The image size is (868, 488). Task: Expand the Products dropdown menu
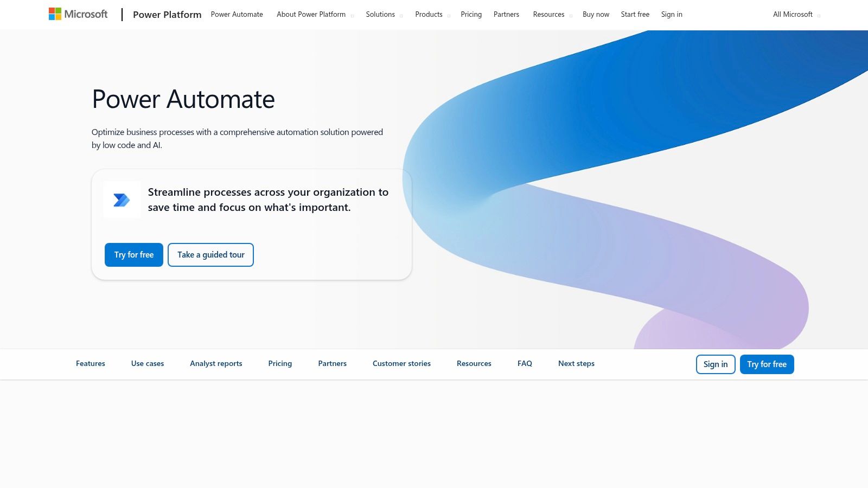432,15
